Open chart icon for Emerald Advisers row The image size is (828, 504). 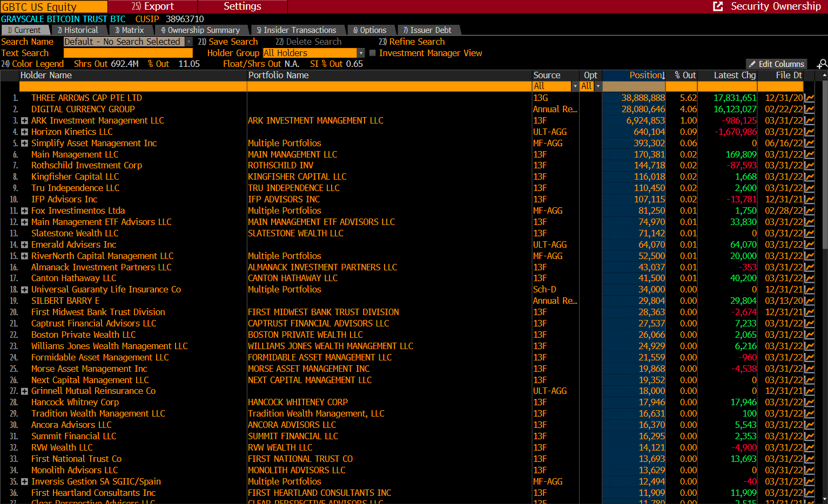[x=809, y=245]
